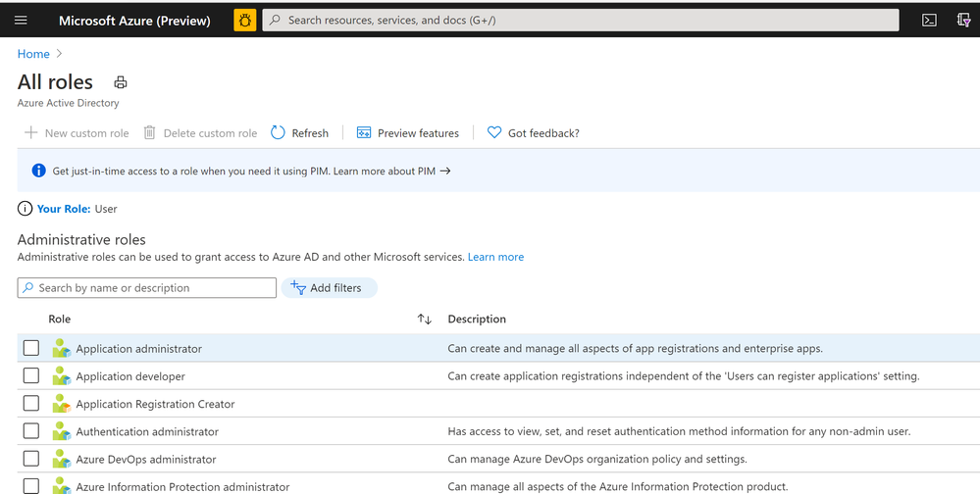The image size is (980, 494).
Task: Click the Azure DevOps administrator role icon
Action: pyautogui.click(x=61, y=459)
